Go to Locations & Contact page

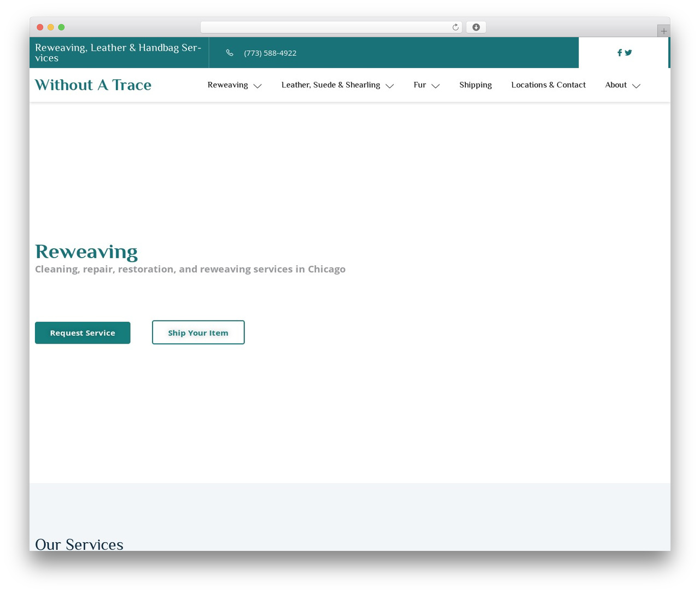(549, 85)
